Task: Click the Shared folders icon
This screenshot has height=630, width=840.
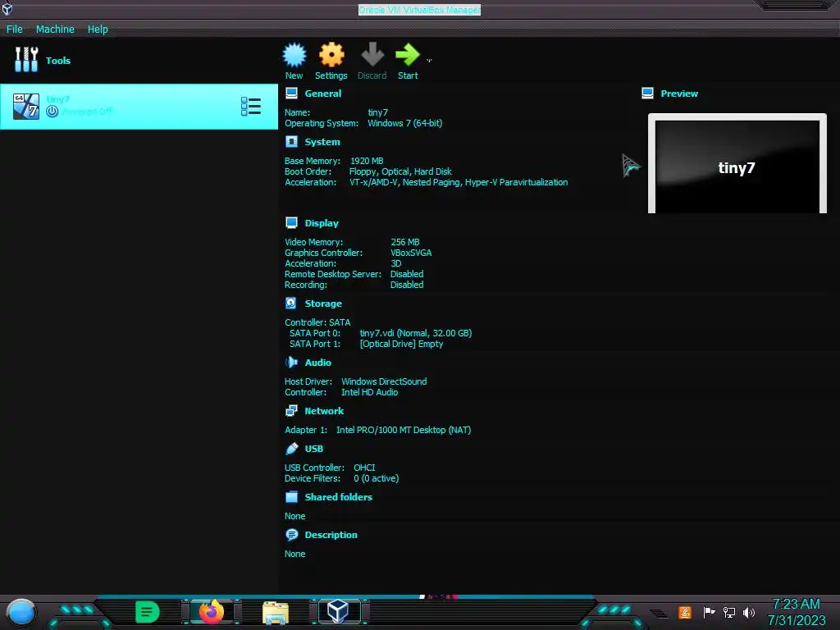Action: coord(291,496)
